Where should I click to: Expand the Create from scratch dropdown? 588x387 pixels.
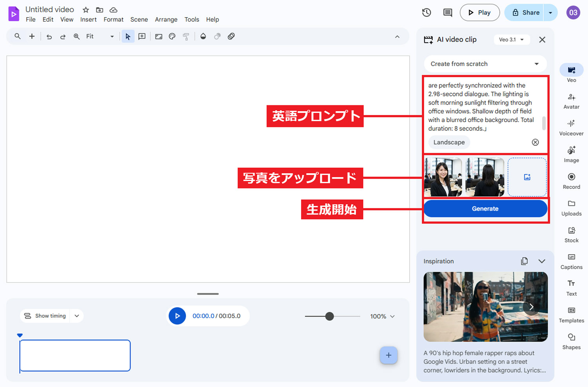coord(485,63)
